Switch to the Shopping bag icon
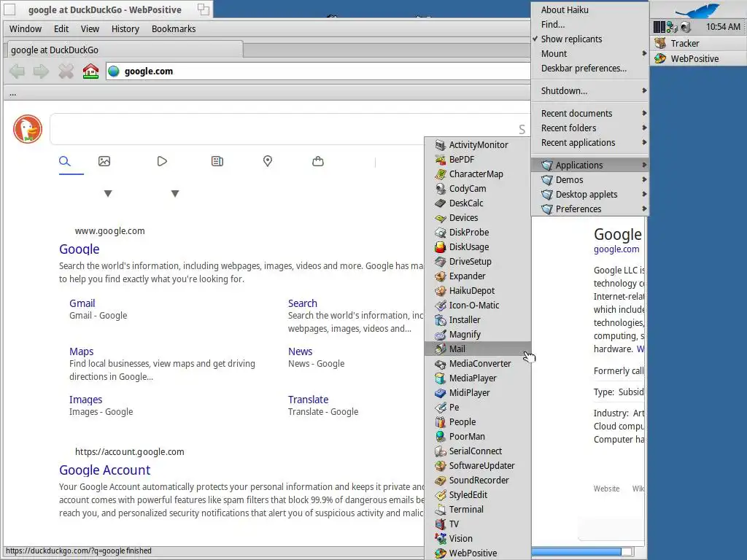The height and width of the screenshot is (560, 747). (x=318, y=161)
